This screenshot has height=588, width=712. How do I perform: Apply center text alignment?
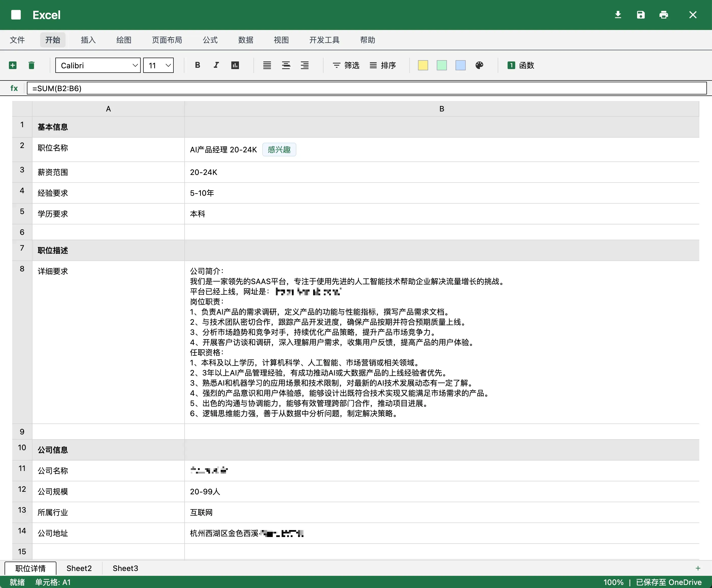[x=286, y=65]
